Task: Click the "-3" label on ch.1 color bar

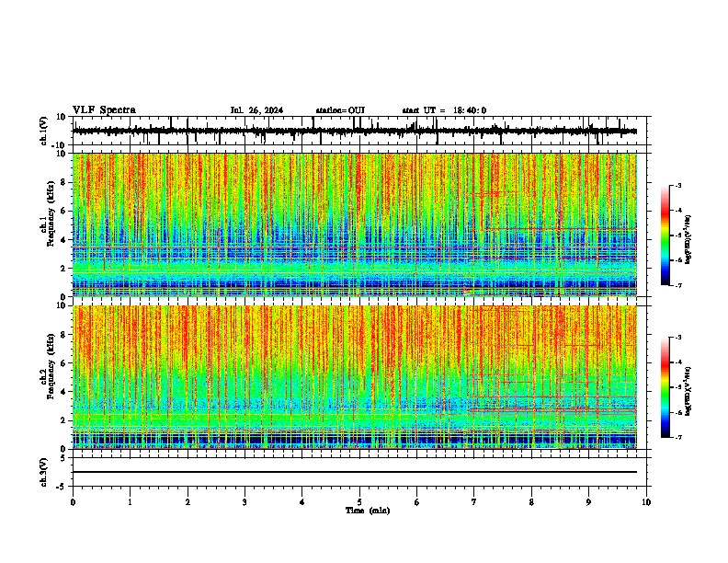Action: tap(678, 185)
